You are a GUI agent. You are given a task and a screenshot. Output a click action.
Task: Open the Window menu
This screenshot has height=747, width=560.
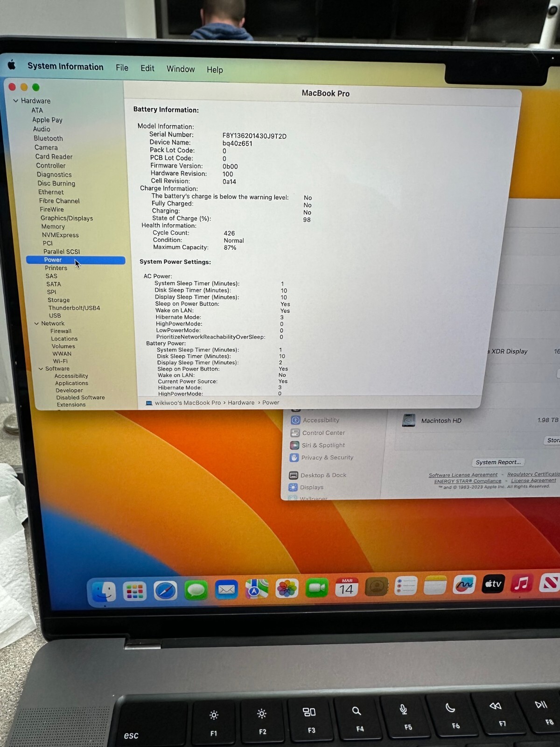coord(181,69)
